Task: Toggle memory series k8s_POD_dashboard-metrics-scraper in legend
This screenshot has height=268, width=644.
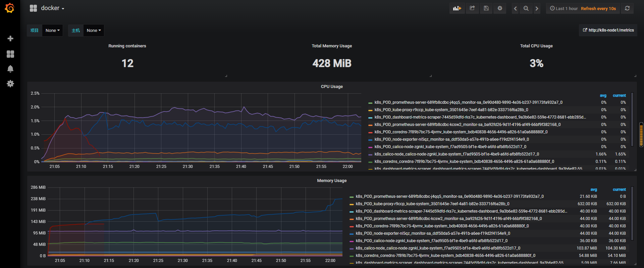Action: pos(461,211)
